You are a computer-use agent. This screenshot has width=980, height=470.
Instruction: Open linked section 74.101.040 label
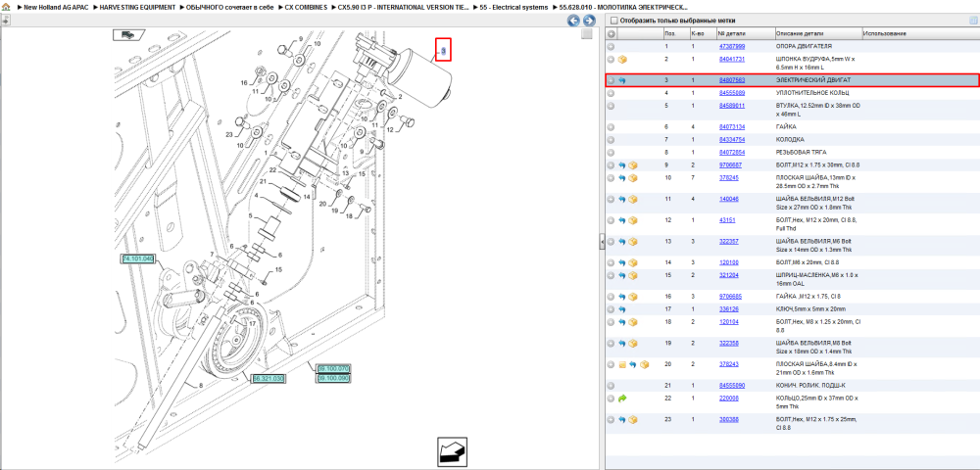[137, 258]
